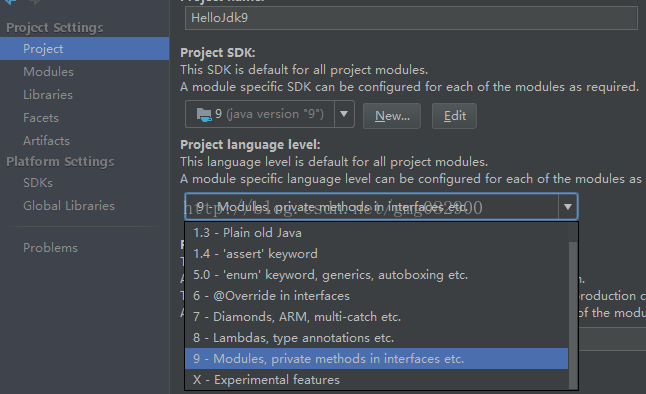Pick '1.3 - Plain old Java' option
Image resolution: width=646 pixels, height=394 pixels.
point(377,233)
